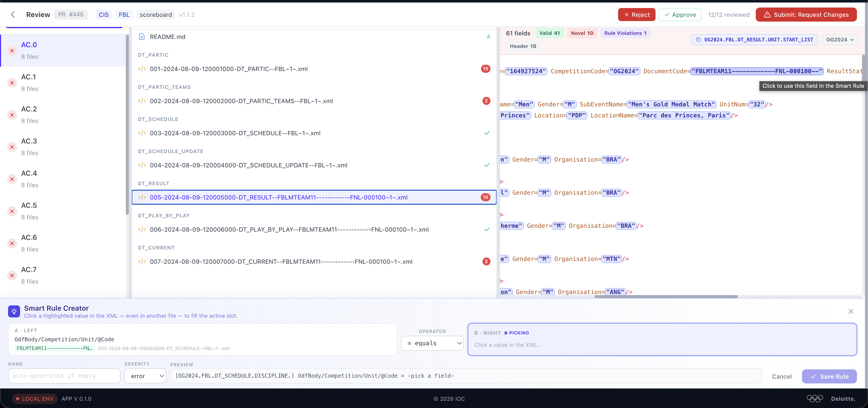This screenshot has height=408, width=868.
Task: Click the XML code icon of DT_PLAY_BY_PLAY file 006
Action: pyautogui.click(x=142, y=230)
